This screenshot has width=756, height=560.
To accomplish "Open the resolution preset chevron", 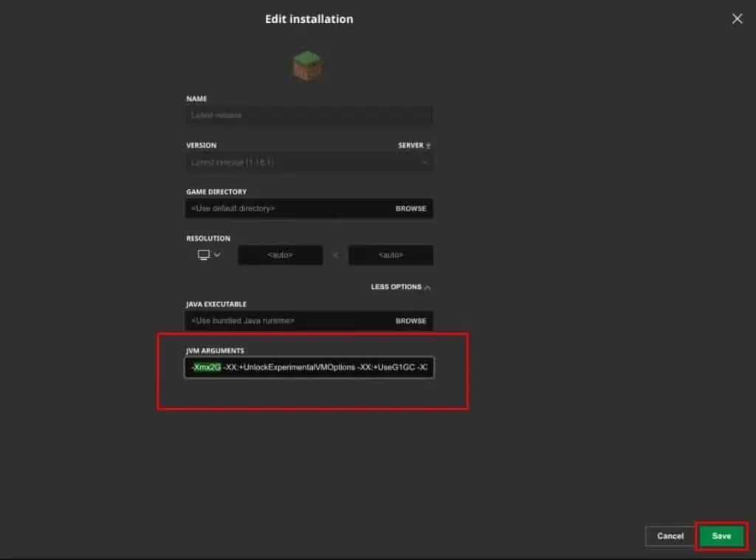I will coord(217,255).
